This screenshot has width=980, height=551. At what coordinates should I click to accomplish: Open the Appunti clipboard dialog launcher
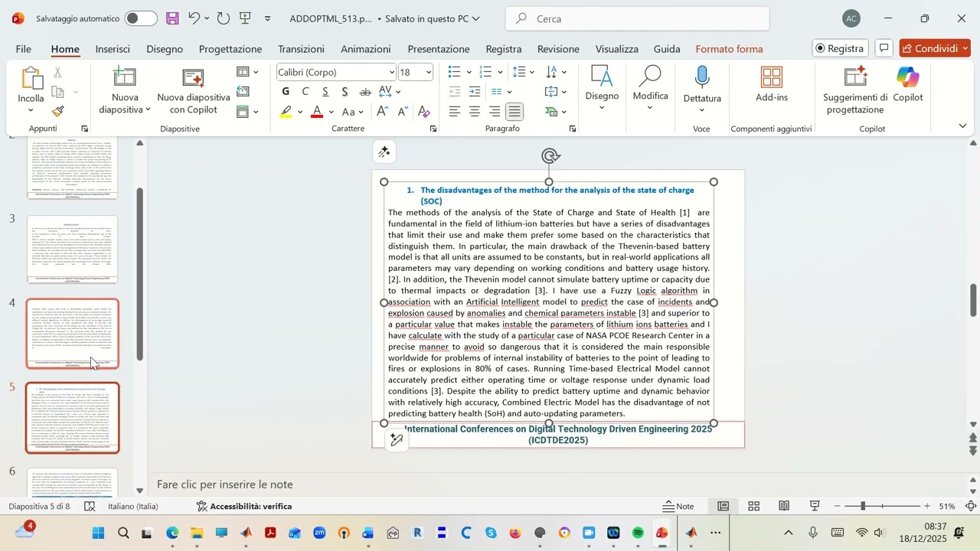tap(84, 129)
